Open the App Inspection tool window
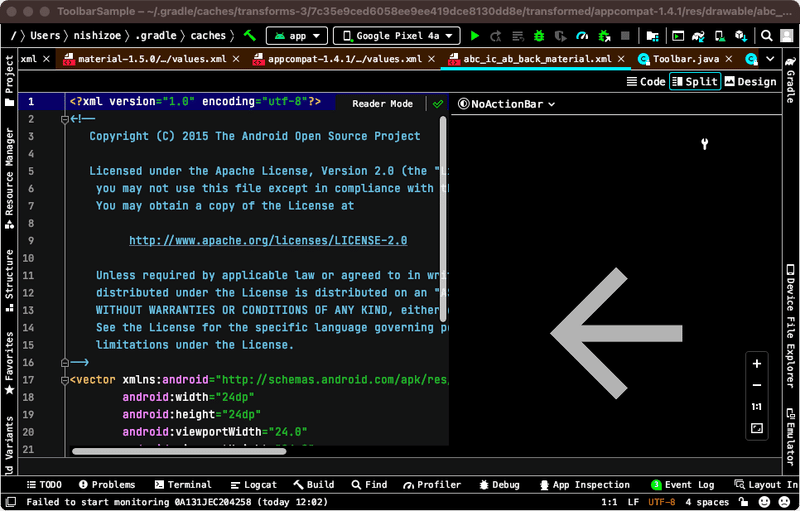The height and width of the screenshot is (511, 800). [x=585, y=484]
